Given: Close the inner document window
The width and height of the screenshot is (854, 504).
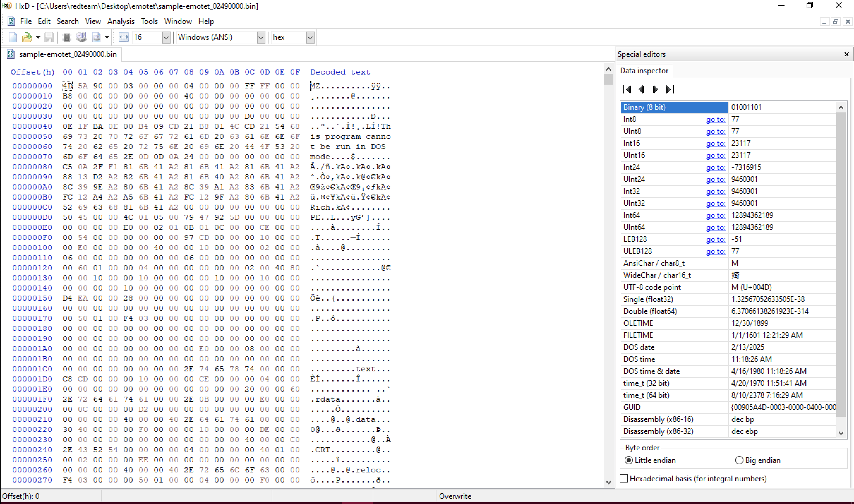Looking at the screenshot, I should coord(848,22).
